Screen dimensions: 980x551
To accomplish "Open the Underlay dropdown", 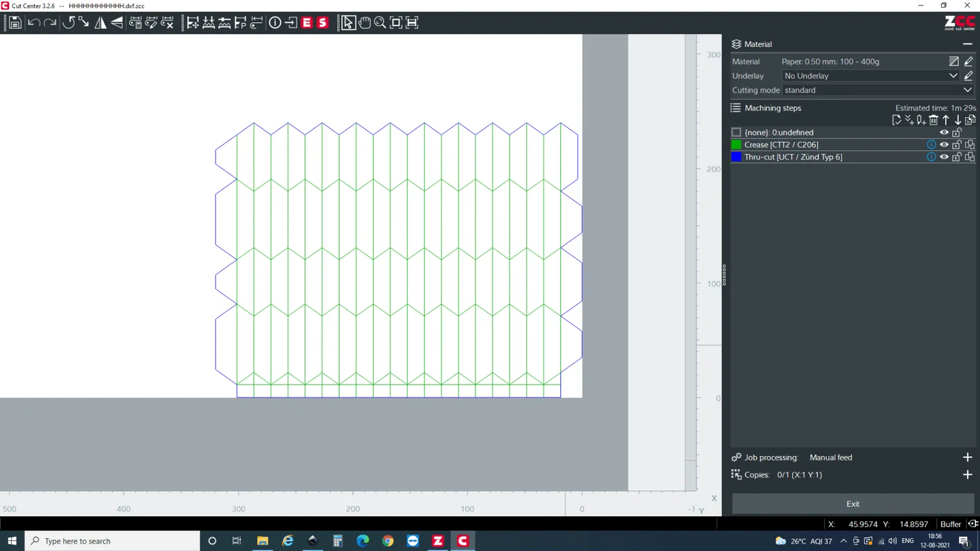I will (x=870, y=76).
